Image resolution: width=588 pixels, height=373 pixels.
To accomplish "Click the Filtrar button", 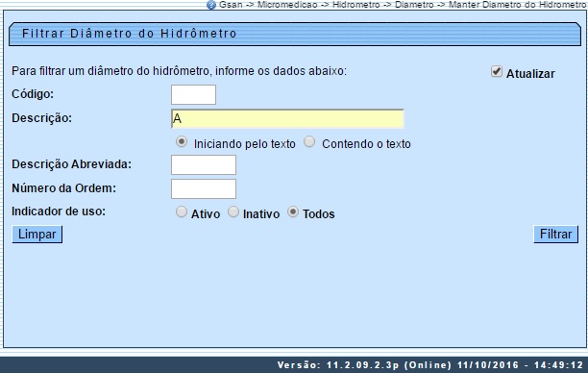I will pos(555,235).
